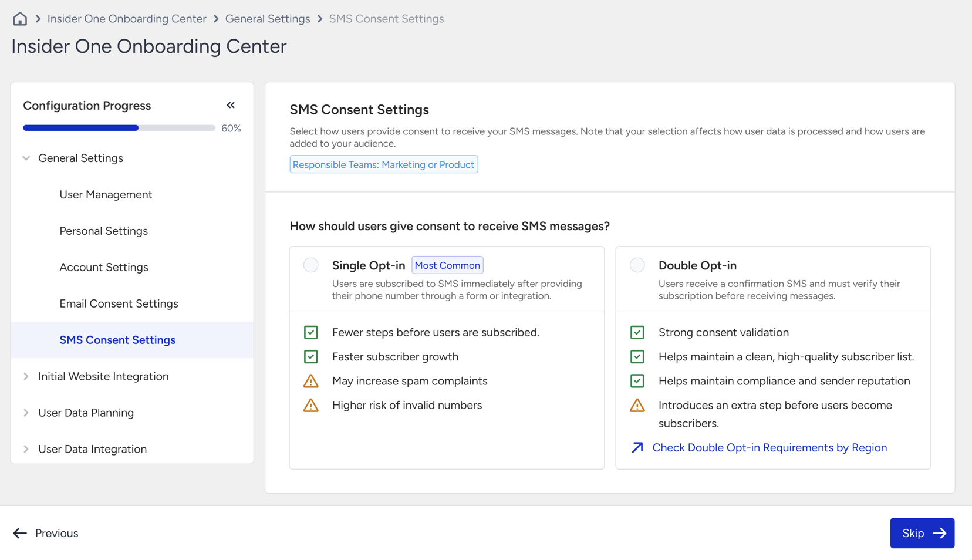Screen dimensions: 972x560
Task: Click the warning icon beside spam complaints
Action: 311,381
